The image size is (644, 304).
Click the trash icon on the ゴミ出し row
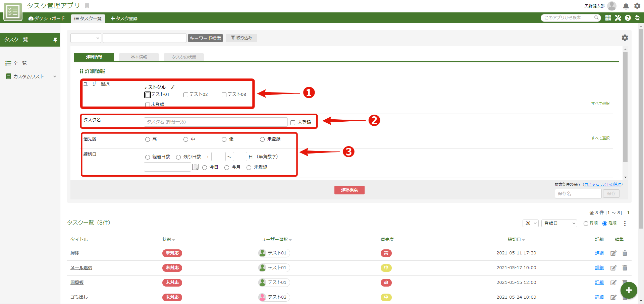[x=625, y=297]
